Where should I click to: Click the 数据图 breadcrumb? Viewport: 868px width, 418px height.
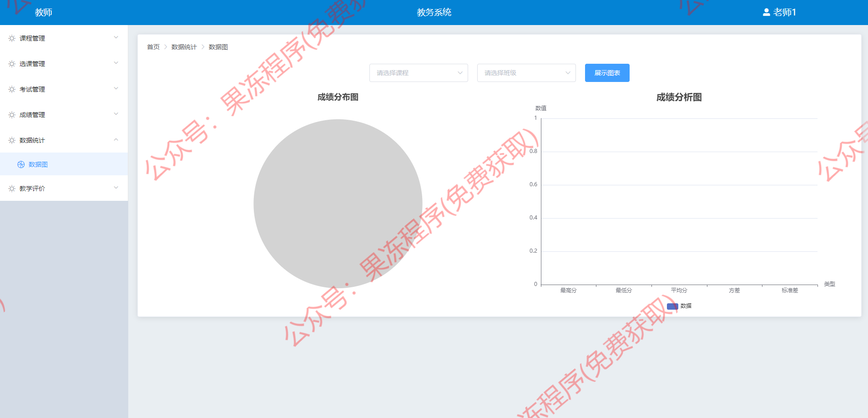[x=218, y=47]
